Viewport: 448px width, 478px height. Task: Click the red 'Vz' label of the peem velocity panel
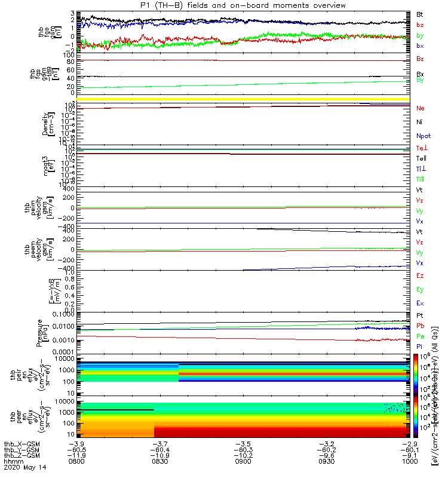pyautogui.click(x=420, y=243)
